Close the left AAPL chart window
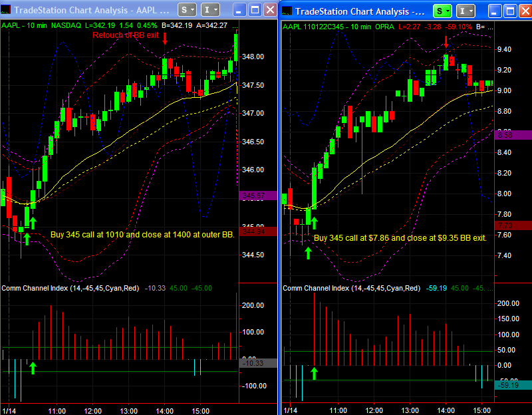The width and height of the screenshot is (532, 415). 270,10
